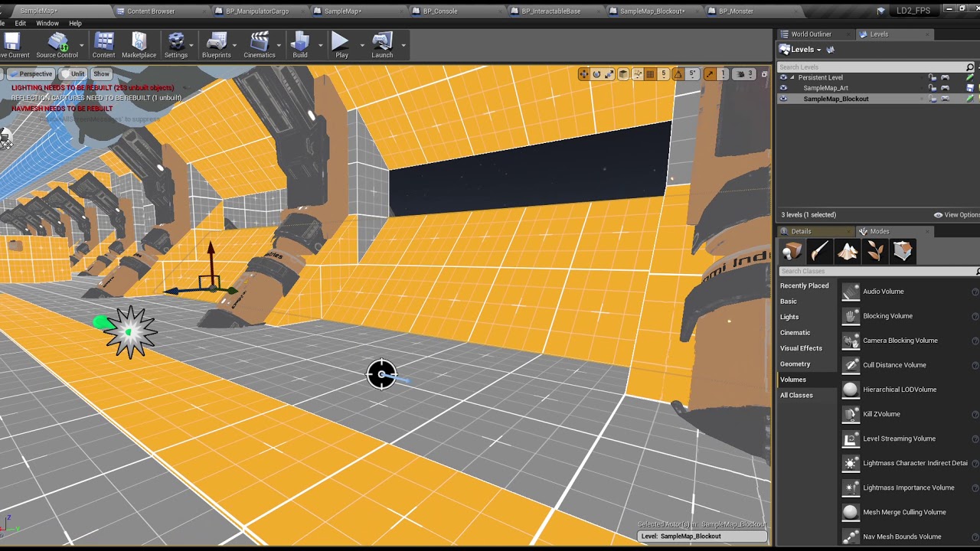
Task: Open Settings from the main toolbar
Action: (x=176, y=45)
